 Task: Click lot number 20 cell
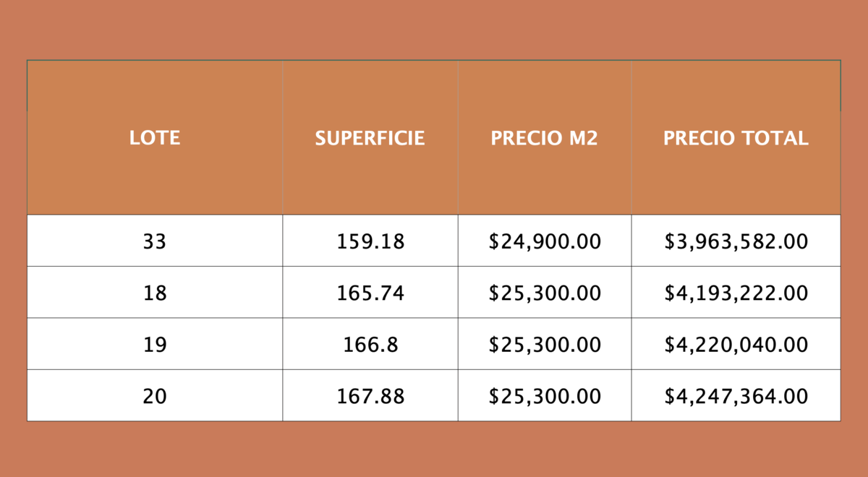click(x=155, y=396)
